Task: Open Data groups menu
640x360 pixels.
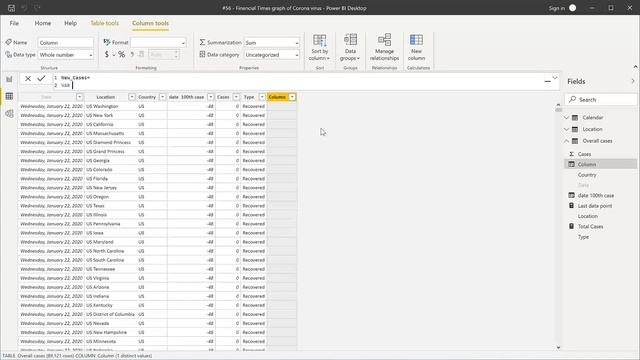Action: [350, 47]
